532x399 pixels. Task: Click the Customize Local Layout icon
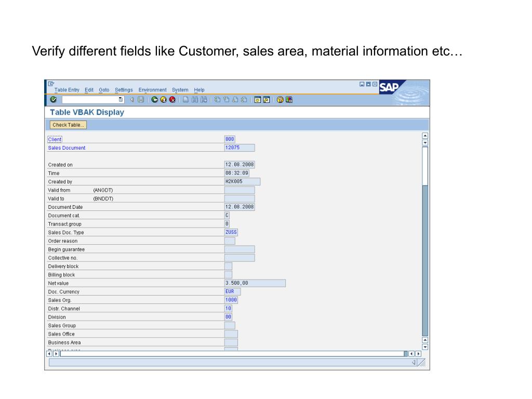[289, 99]
